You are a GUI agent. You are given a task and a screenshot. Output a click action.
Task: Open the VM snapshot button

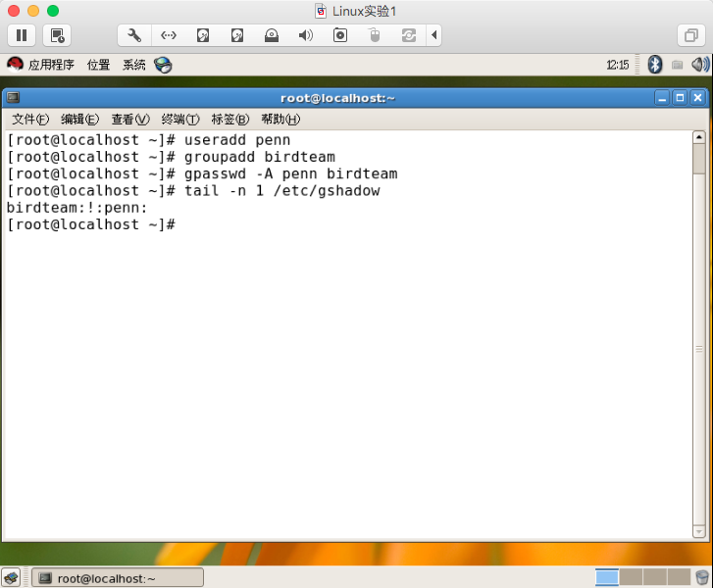point(57,36)
